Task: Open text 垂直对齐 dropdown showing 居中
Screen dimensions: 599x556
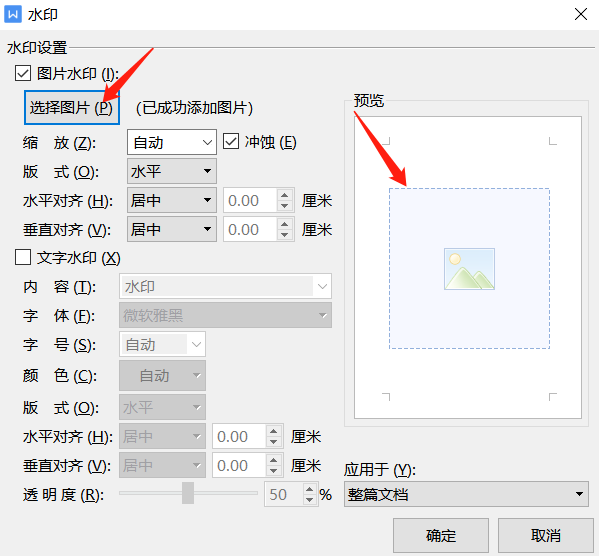Action: [162, 465]
